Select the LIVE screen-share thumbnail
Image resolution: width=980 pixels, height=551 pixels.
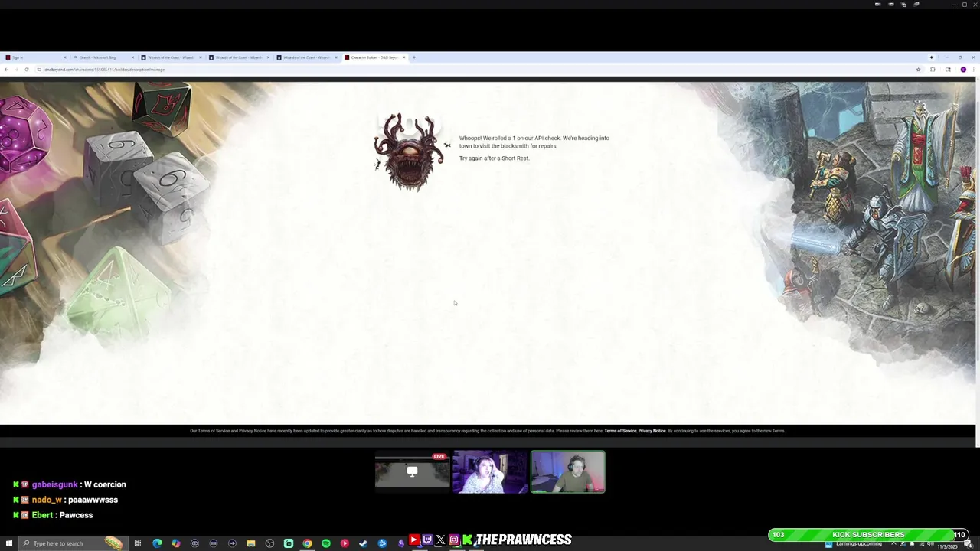pyautogui.click(x=412, y=472)
